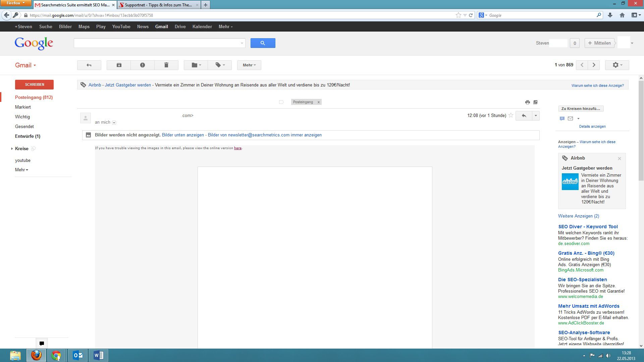The image size is (644, 362).
Task: Star this email message
Action: click(511, 116)
